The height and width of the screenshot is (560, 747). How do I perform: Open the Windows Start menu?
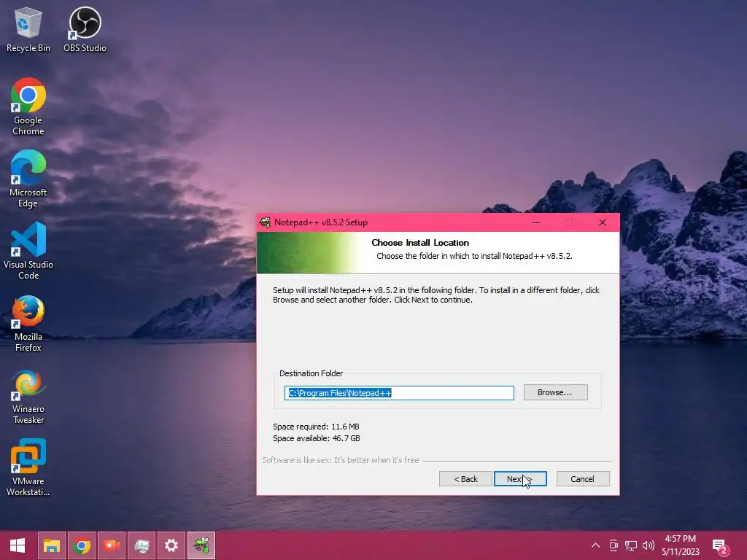click(x=18, y=545)
